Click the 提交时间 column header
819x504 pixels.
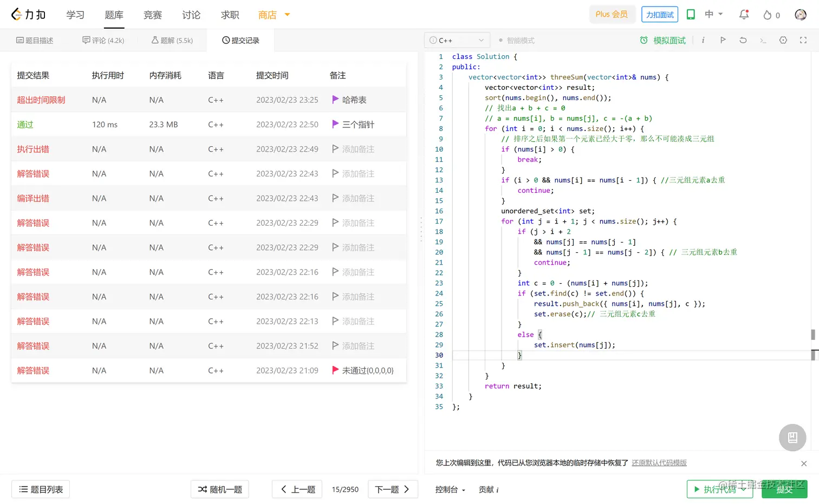tap(272, 75)
